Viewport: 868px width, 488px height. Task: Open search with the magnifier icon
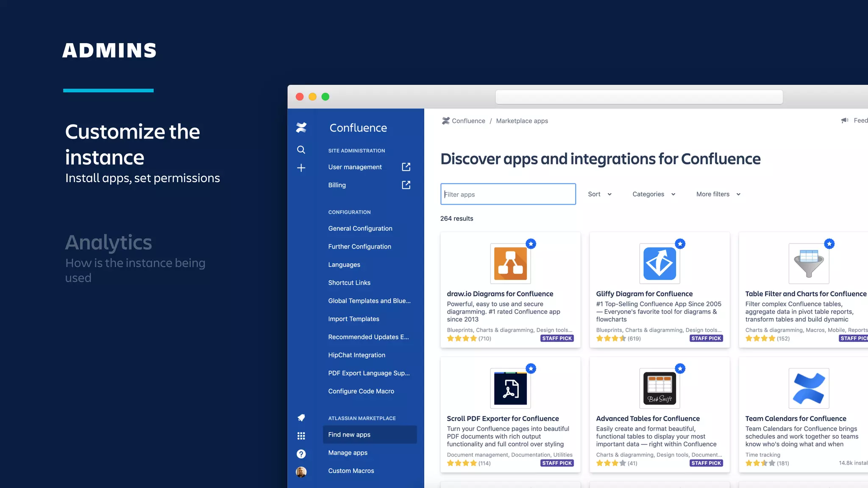pyautogui.click(x=301, y=150)
